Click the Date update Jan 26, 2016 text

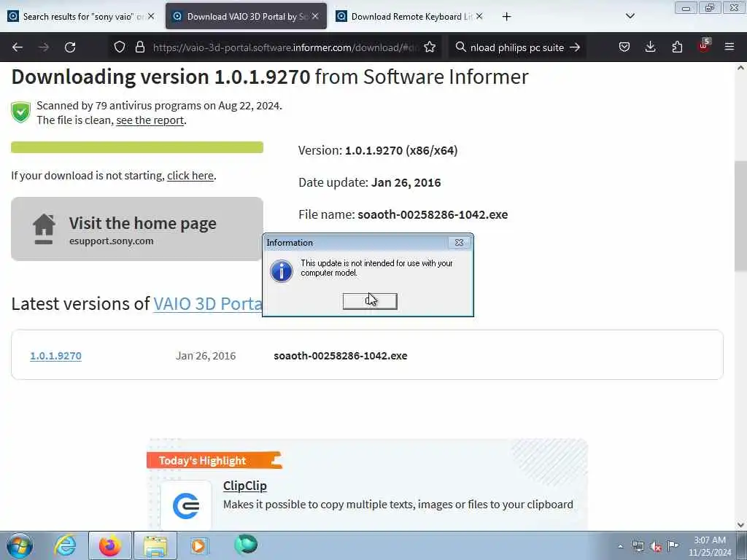[370, 182]
